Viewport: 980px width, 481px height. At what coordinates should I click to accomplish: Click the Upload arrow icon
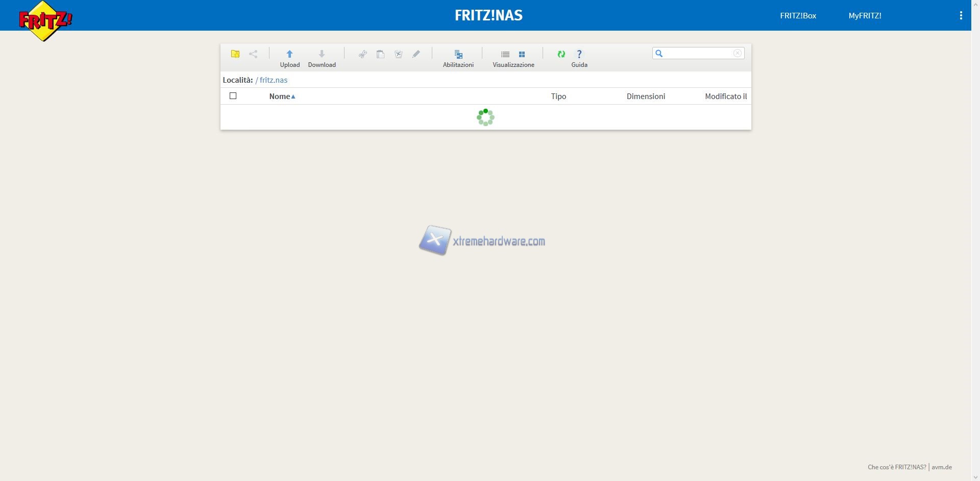click(x=289, y=54)
